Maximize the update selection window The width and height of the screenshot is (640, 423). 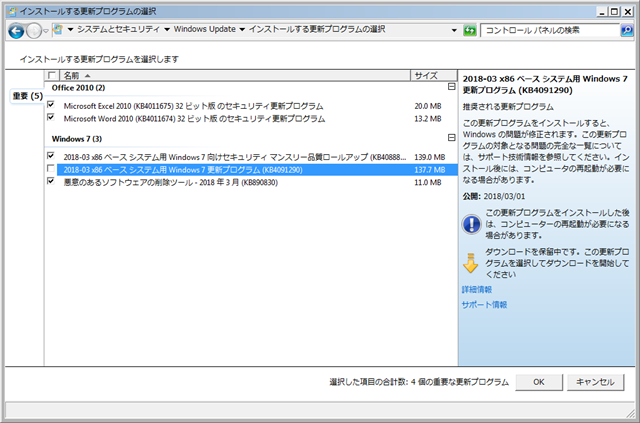click(x=614, y=12)
